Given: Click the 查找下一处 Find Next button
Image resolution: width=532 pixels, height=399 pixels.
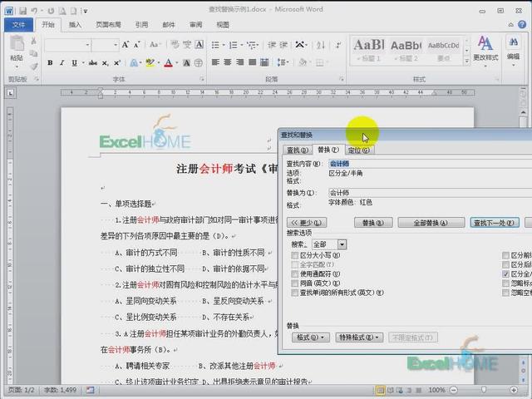Looking at the screenshot, I should click(x=495, y=223).
